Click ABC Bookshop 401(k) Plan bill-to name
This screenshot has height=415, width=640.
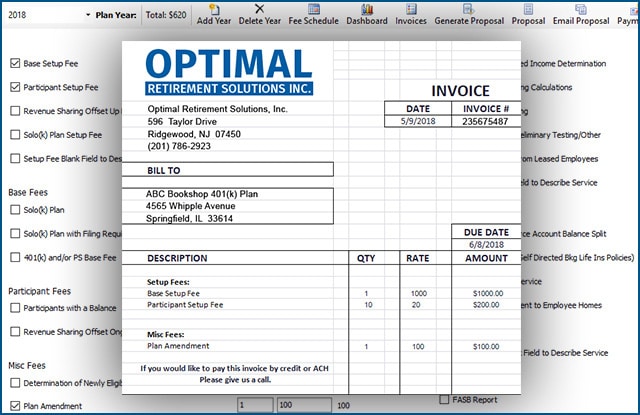pos(202,194)
